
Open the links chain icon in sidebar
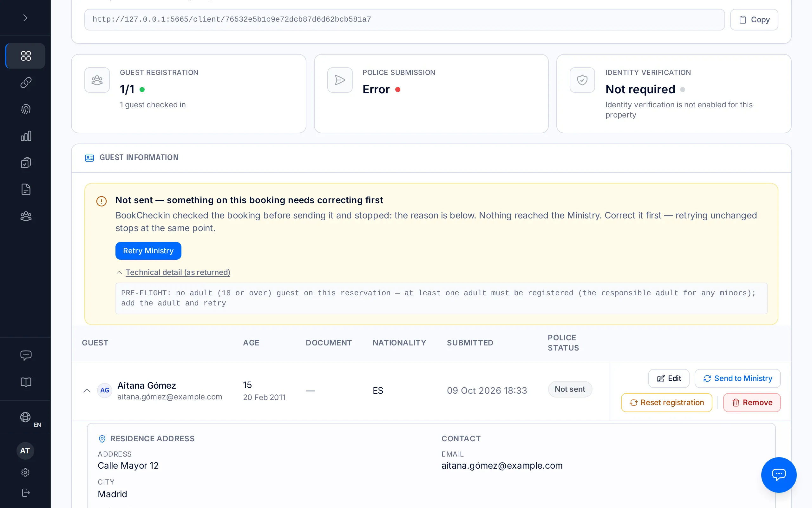tap(25, 83)
